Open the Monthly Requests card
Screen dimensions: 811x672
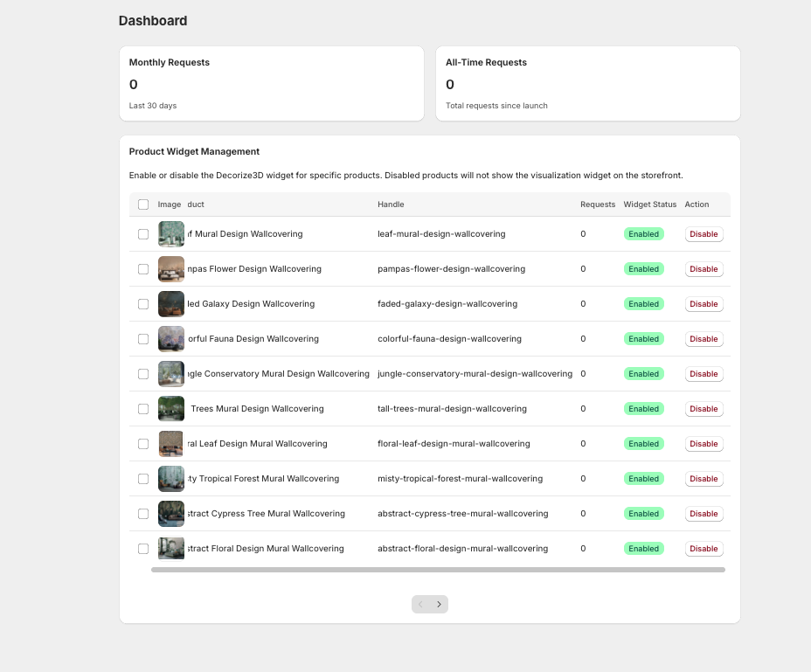[x=271, y=83]
